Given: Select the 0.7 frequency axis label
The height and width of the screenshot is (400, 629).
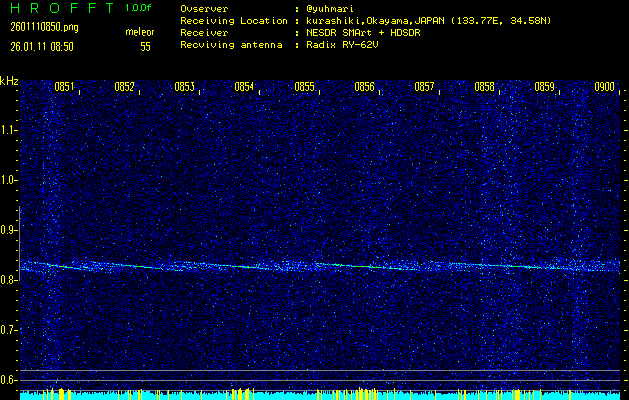Looking at the screenshot, I should point(9,330).
